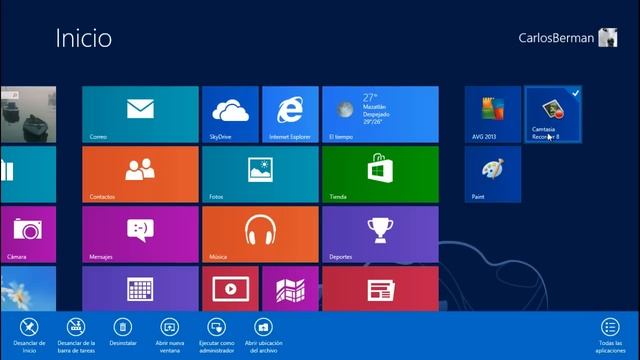Click Desinstalar in the app bar
This screenshot has width=640, height=360.
tap(123, 333)
